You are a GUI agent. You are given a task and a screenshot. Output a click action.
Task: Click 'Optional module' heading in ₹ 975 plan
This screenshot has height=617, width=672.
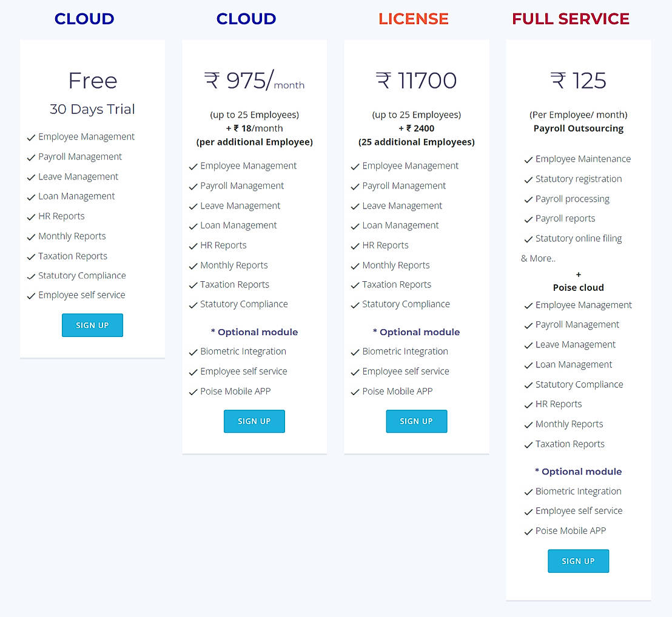[255, 332]
